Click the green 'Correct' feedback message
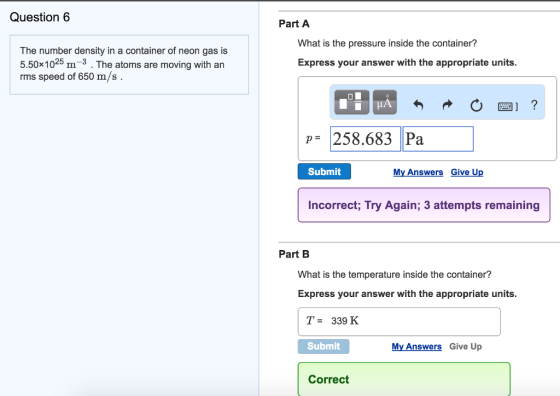This screenshot has height=396, width=560. point(404,379)
